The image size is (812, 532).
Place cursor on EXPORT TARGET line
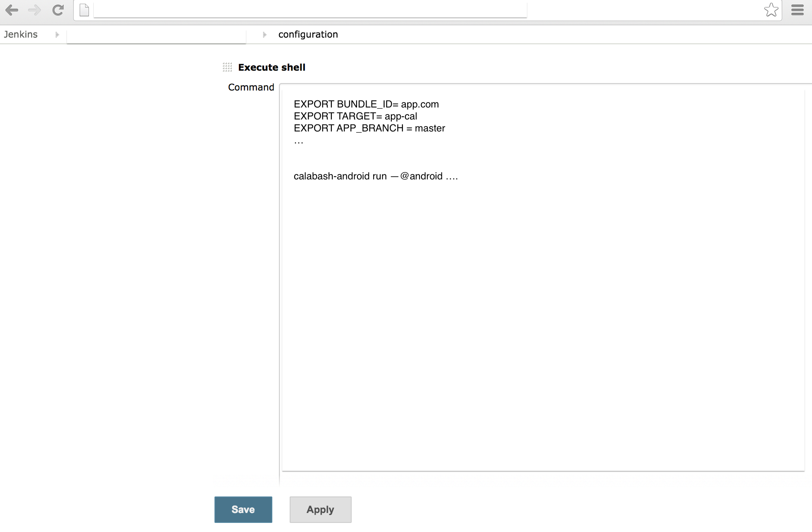coord(355,116)
